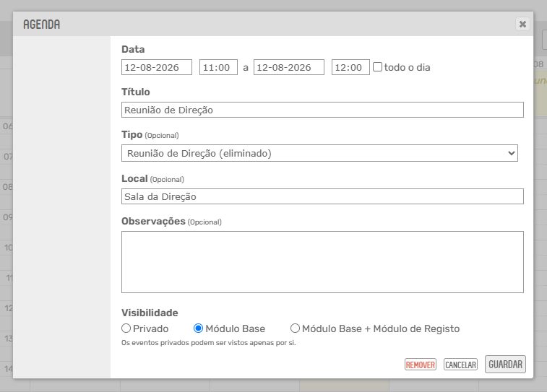This screenshot has height=392, width=547.
Task: Click the Título field 'Reunião de Direção'
Action: [322, 110]
